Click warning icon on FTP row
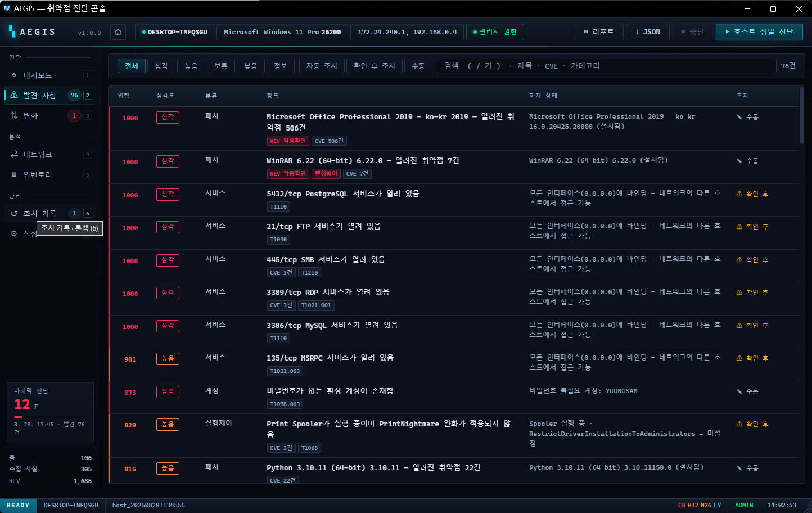 (739, 227)
